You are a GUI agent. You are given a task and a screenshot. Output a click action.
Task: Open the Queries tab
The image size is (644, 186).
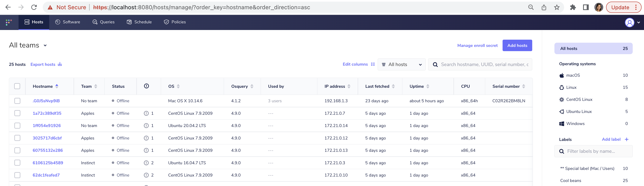(103, 22)
